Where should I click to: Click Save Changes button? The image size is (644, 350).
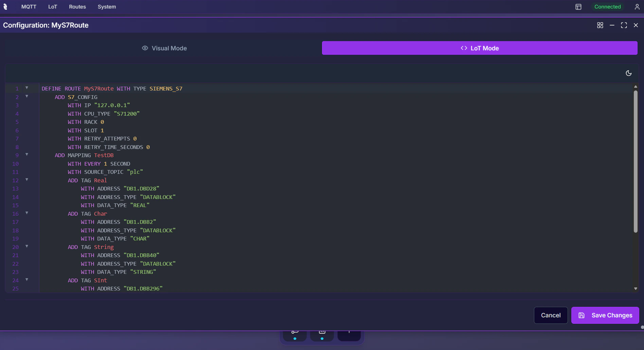pos(605,315)
